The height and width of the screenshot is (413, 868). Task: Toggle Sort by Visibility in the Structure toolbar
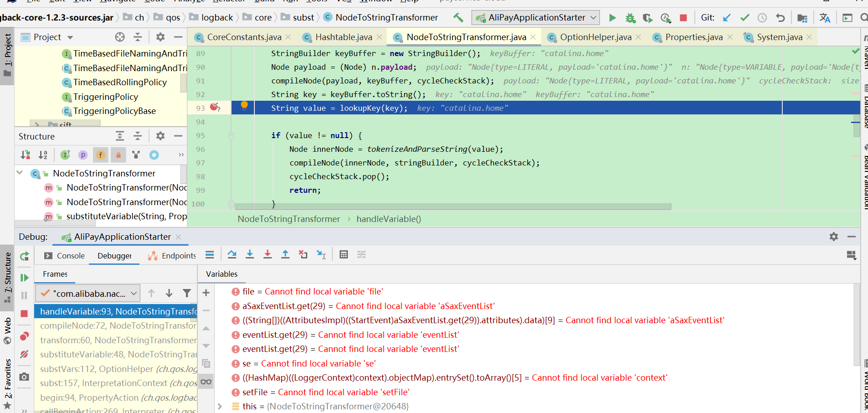tap(25, 155)
